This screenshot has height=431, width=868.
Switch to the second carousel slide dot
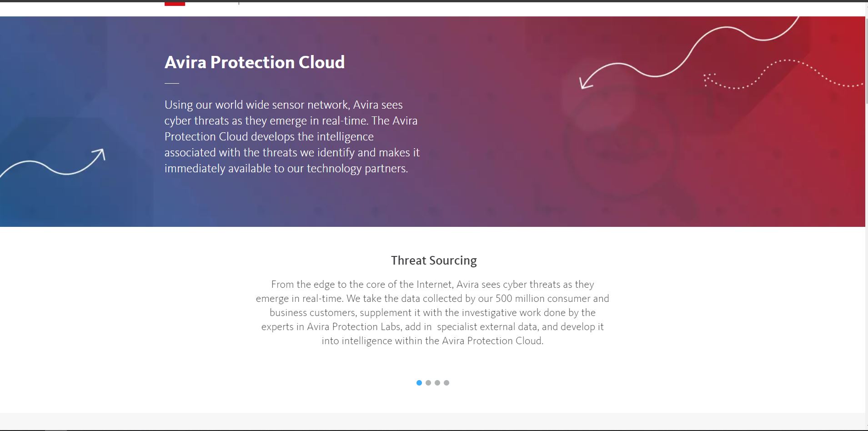coord(428,383)
